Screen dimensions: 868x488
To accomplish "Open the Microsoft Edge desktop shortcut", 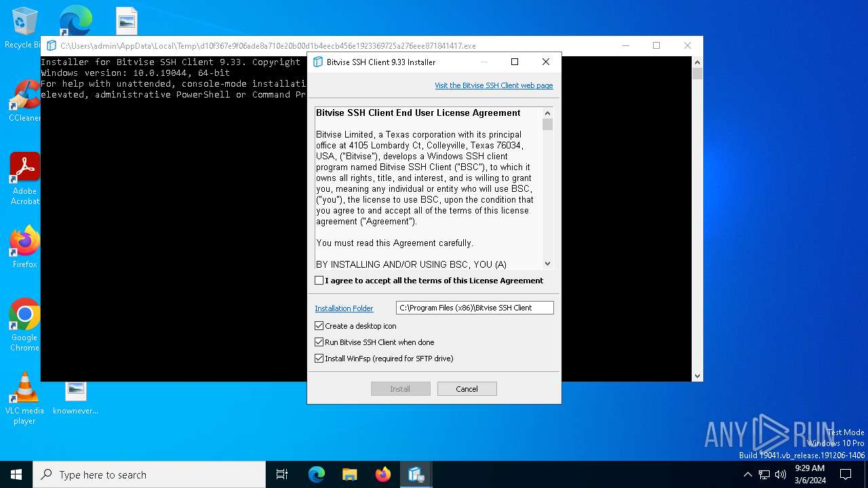I will [x=75, y=20].
